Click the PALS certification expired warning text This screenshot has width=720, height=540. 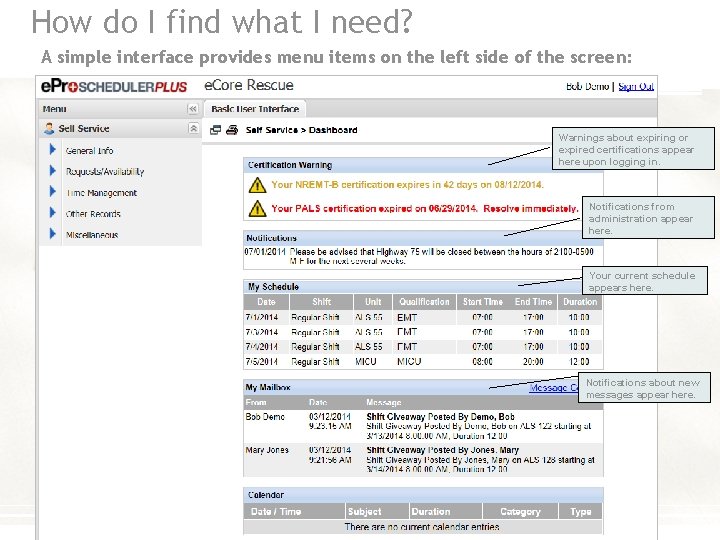pos(425,208)
